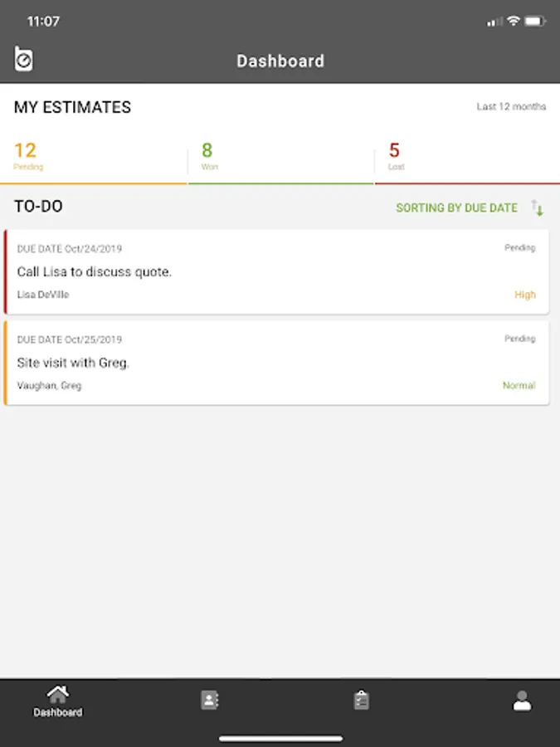Toggle sort direction with the arrows icon
Viewport: 560px width, 747px height.
tap(538, 208)
